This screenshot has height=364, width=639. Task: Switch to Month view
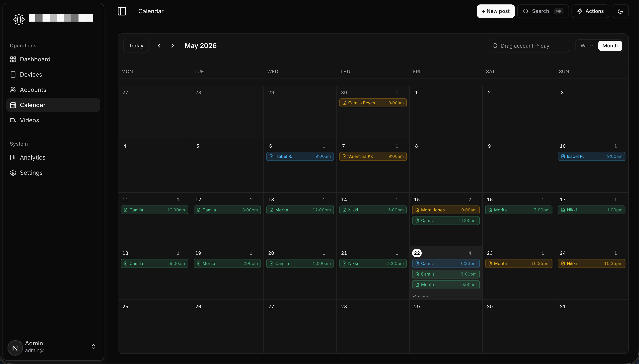coord(610,46)
